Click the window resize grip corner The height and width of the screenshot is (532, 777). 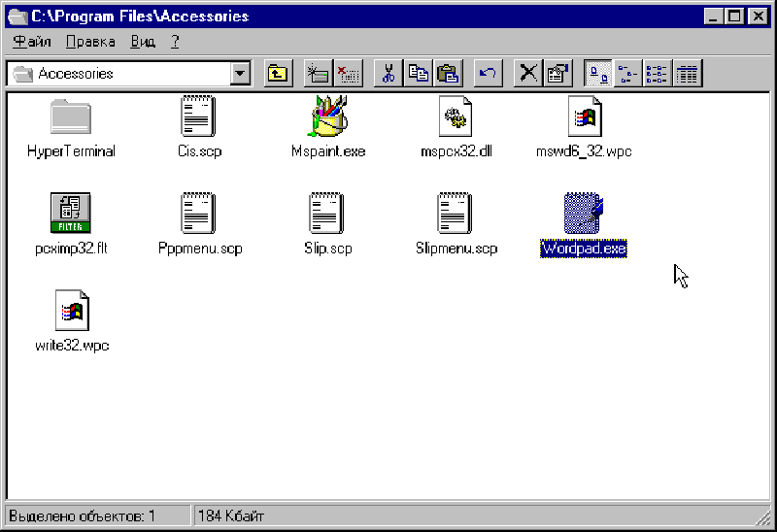(762, 518)
